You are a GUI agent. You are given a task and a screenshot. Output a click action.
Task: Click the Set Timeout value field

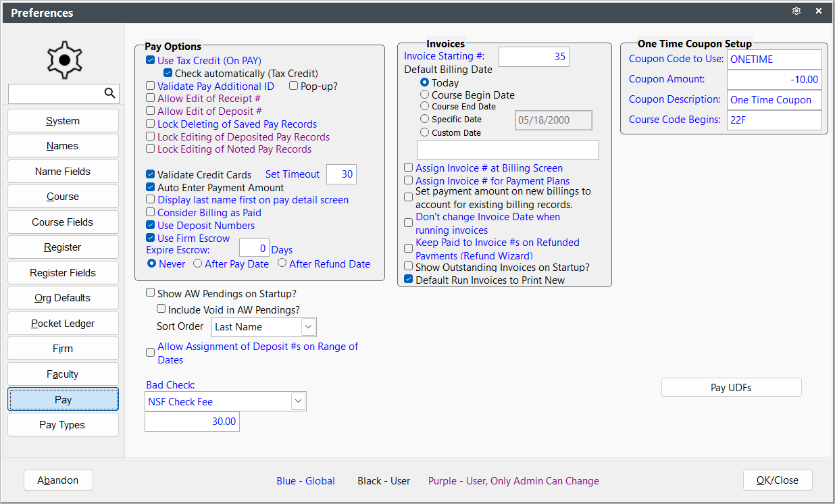341,174
